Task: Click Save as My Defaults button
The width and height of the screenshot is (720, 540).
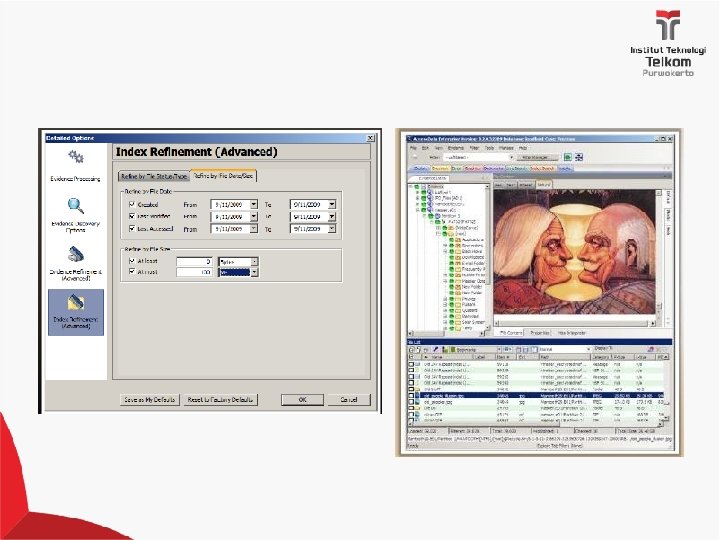Action: pyautogui.click(x=150, y=399)
